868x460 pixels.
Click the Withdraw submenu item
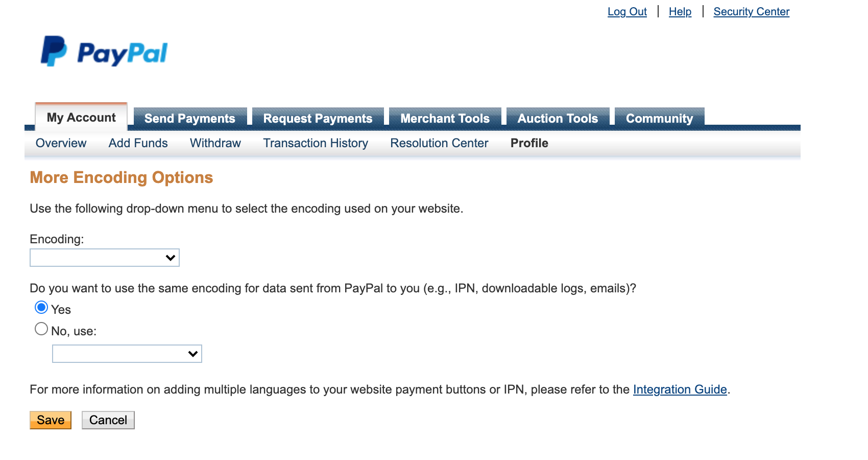pyautogui.click(x=215, y=143)
